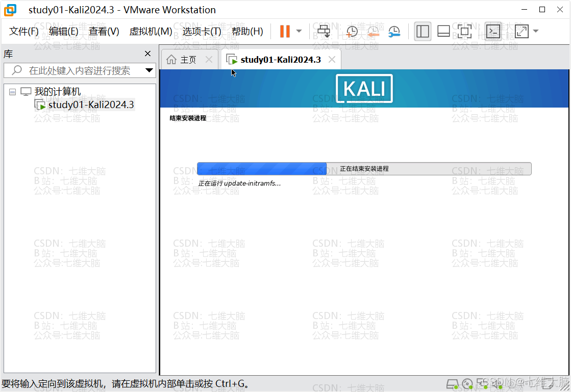571x392 pixels.
Task: Click the Send Ctrl+Alt+Del icon
Action: click(324, 31)
